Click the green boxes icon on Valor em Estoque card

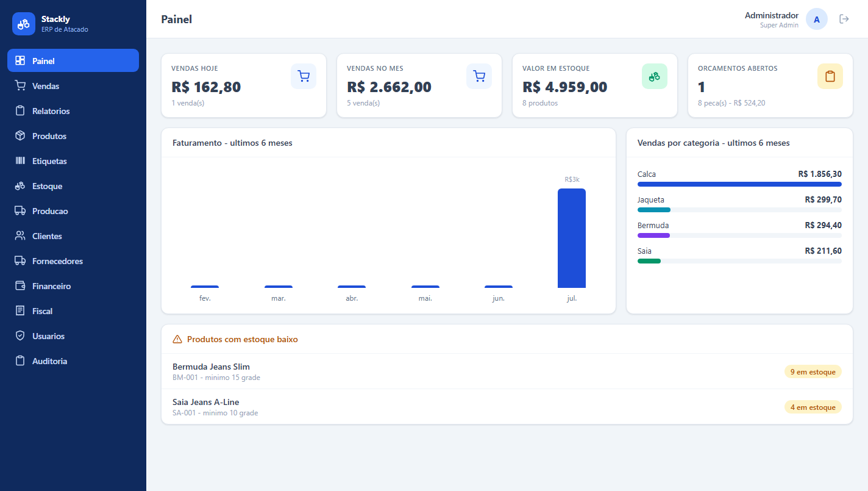point(655,76)
